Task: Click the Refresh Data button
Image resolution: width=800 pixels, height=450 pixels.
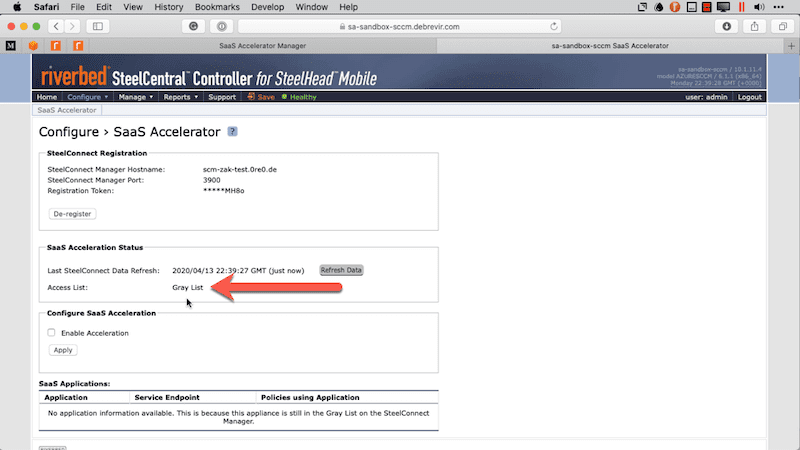Action: 341,270
